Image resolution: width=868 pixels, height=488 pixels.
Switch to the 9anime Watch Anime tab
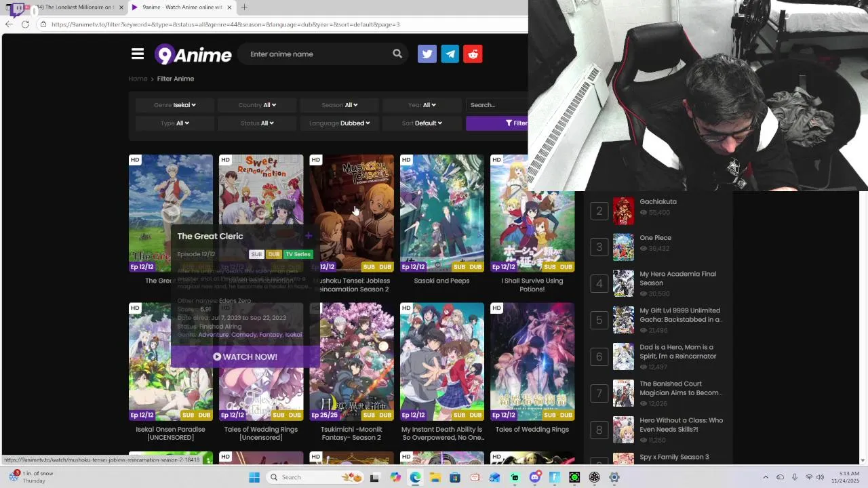pyautogui.click(x=182, y=7)
